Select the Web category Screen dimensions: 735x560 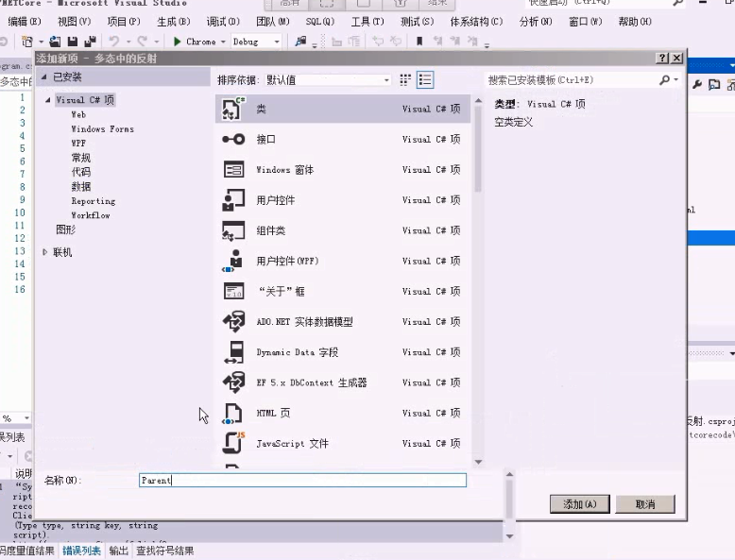click(x=78, y=114)
